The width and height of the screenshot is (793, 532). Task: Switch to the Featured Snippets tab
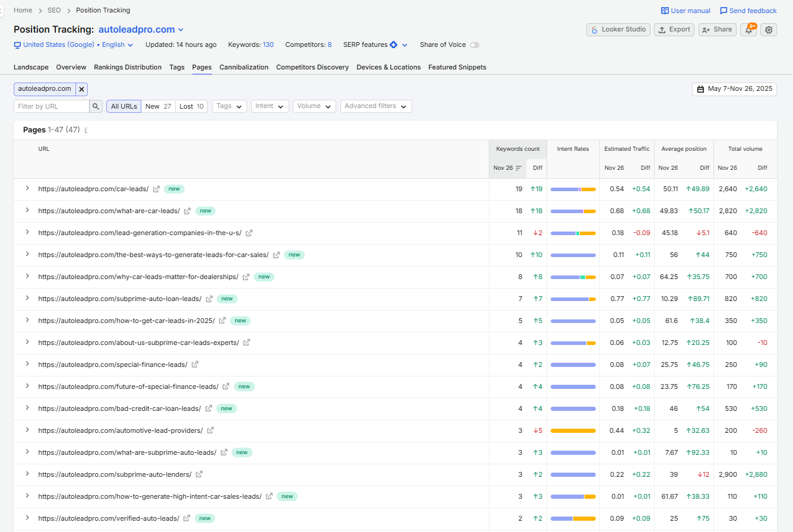click(457, 67)
